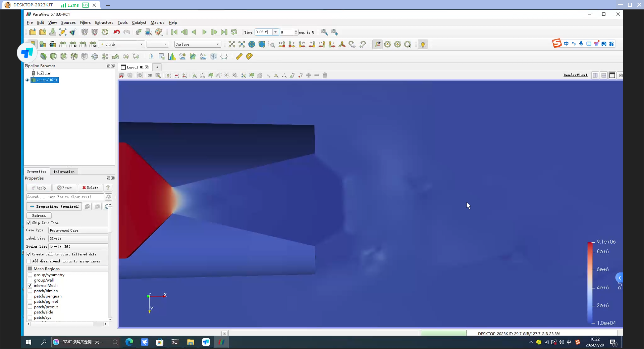
Task: Open the Scalar Size dropdown
Action: coord(78,247)
